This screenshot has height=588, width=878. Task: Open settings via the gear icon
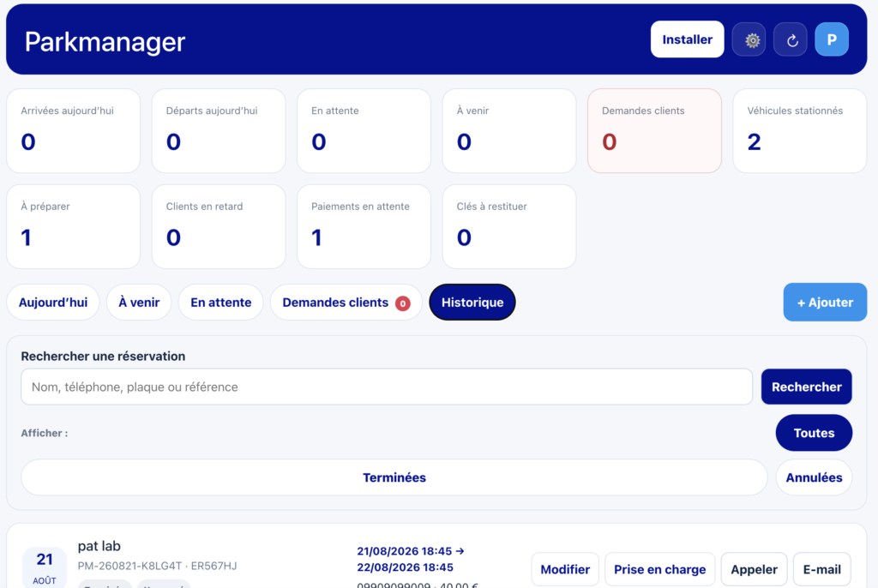pyautogui.click(x=749, y=39)
